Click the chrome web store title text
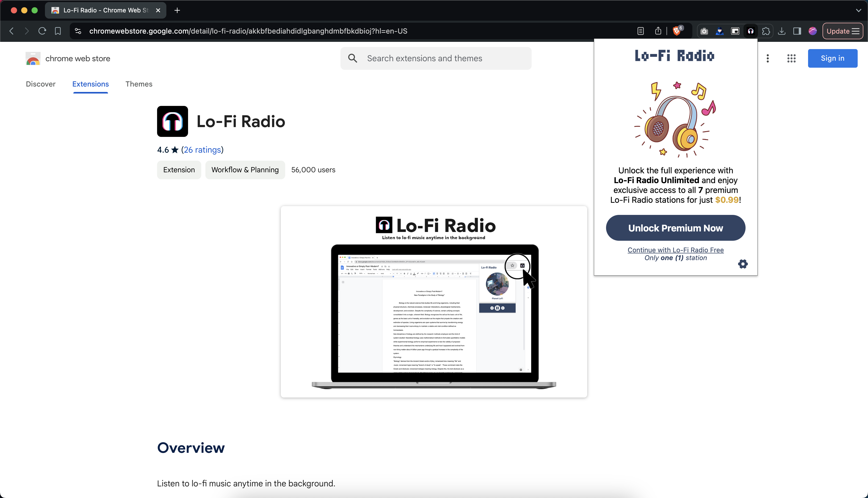The height and width of the screenshot is (498, 868). point(78,58)
